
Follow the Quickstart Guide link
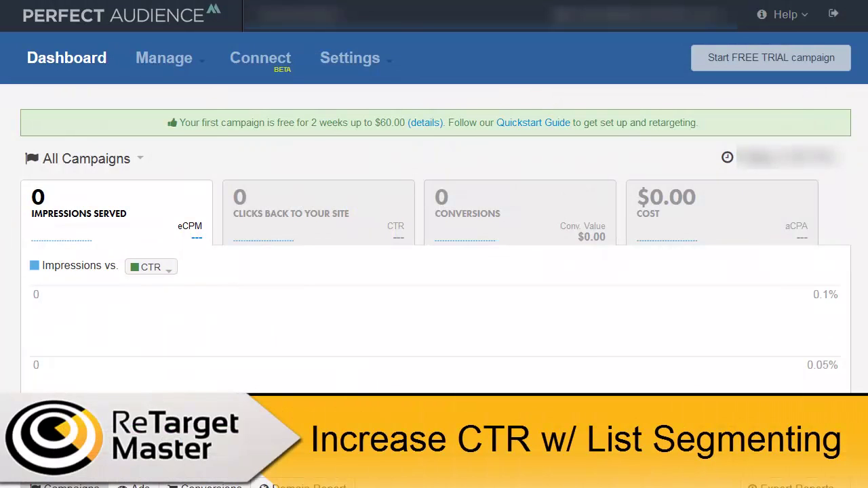click(533, 123)
